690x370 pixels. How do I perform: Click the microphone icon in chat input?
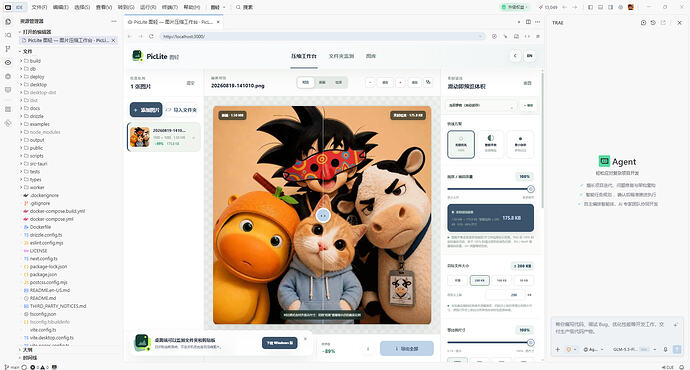[x=665, y=349]
